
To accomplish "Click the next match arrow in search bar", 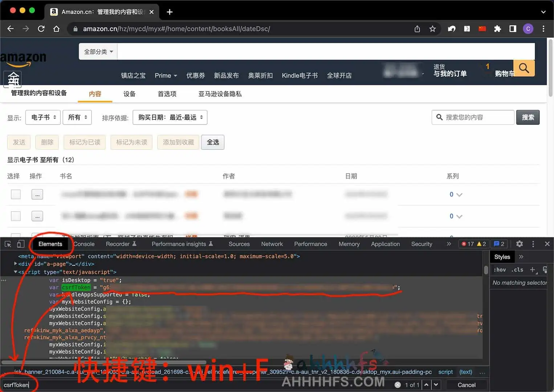I will coord(436,385).
